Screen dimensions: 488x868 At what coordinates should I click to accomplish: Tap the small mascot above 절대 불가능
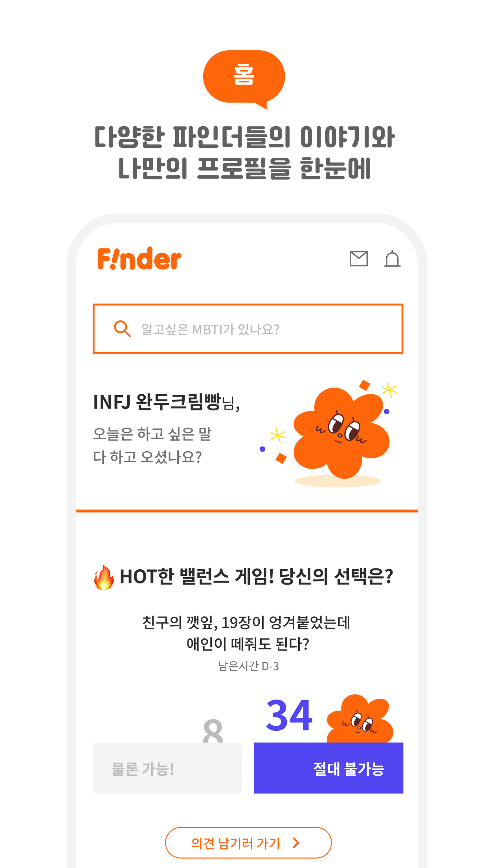tap(360, 719)
